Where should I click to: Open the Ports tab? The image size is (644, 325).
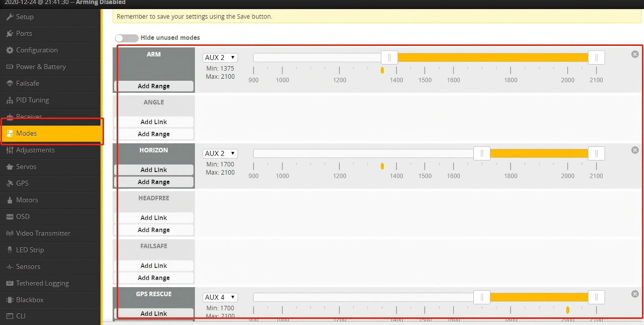tap(51, 33)
